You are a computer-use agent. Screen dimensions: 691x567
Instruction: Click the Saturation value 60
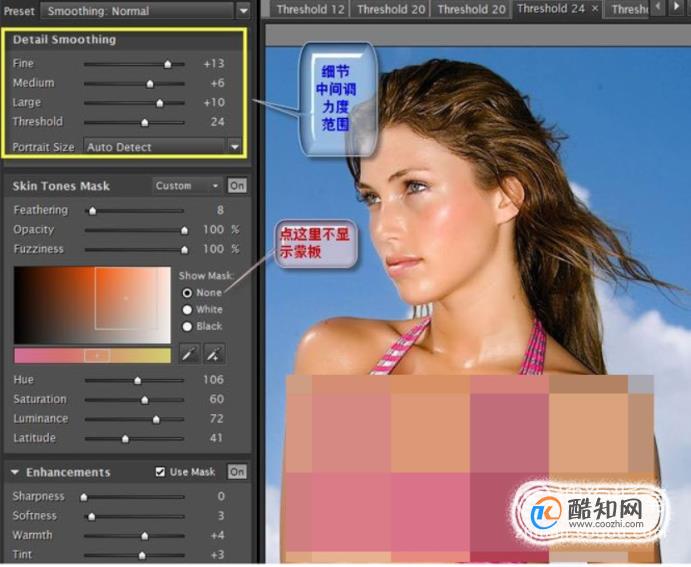[217, 399]
